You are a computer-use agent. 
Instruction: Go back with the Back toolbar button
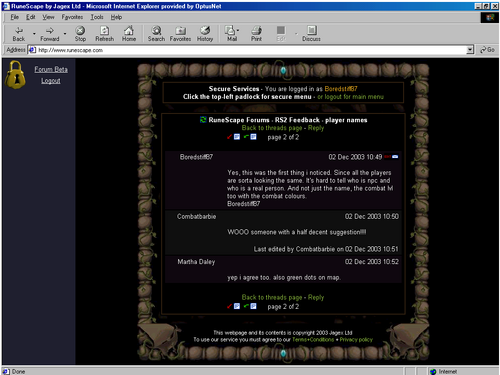pos(19,34)
